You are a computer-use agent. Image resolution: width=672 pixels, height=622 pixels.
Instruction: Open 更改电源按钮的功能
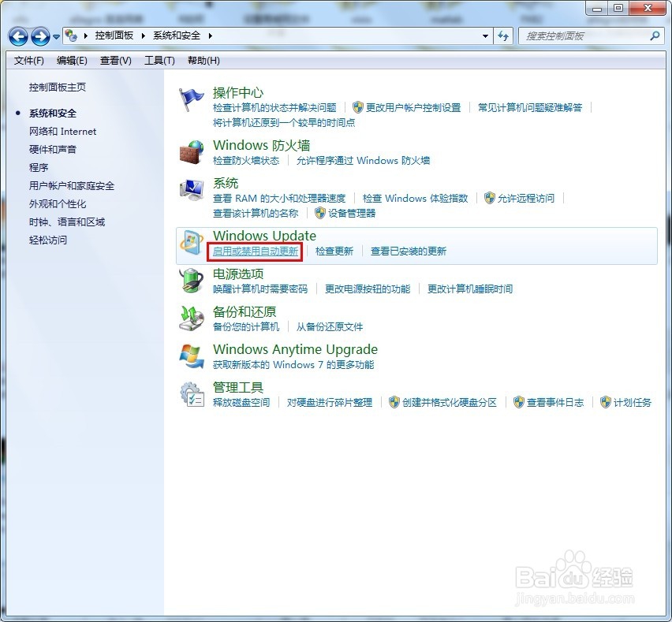tap(368, 289)
